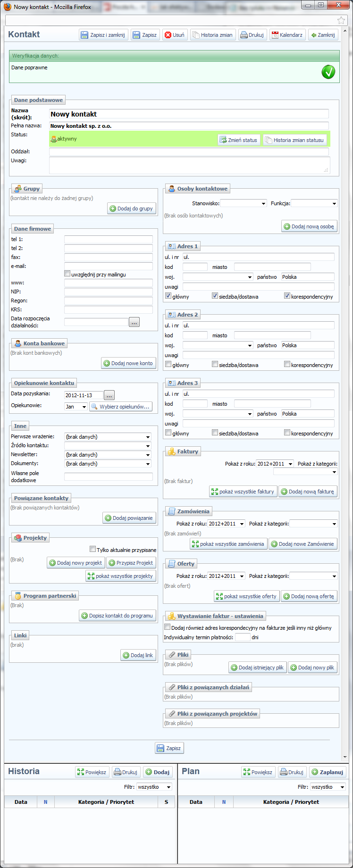
Task: Open 'Pokaż z roku' dropdown in Faktury
Action: click(x=275, y=464)
